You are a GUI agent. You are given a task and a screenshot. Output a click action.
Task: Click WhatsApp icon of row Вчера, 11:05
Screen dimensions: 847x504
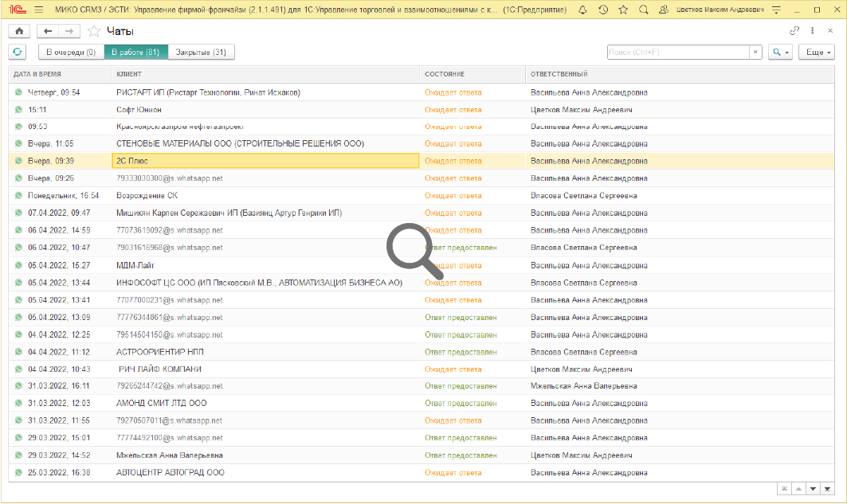point(18,143)
